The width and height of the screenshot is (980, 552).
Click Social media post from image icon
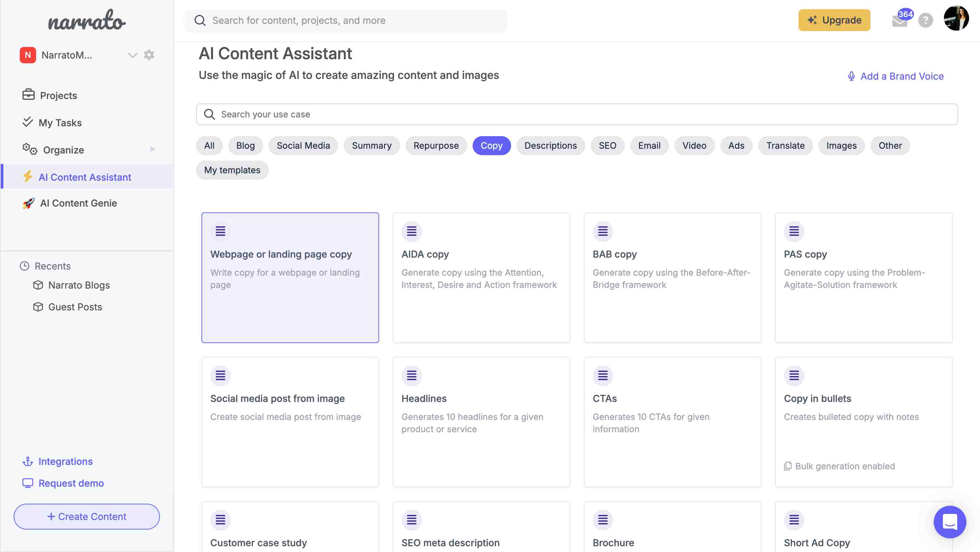click(x=220, y=375)
